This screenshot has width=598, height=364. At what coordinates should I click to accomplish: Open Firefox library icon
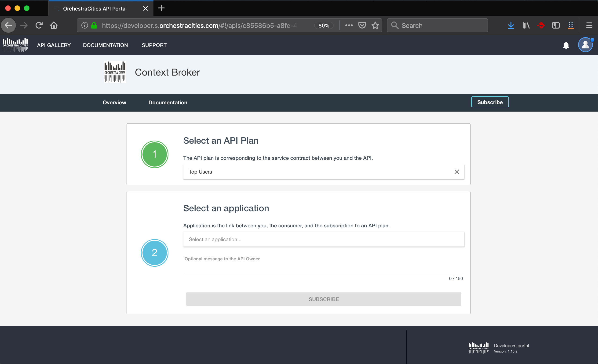526,25
